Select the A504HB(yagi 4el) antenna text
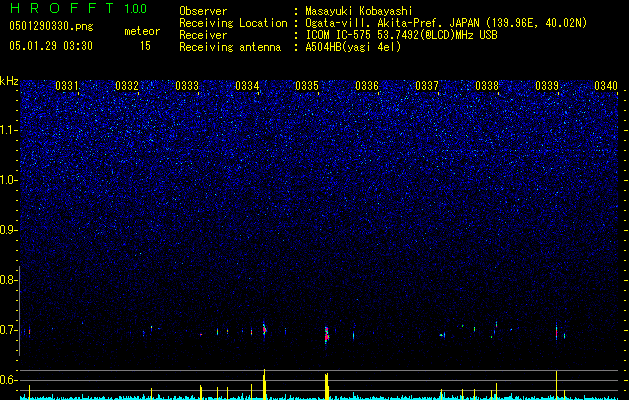 click(x=353, y=47)
